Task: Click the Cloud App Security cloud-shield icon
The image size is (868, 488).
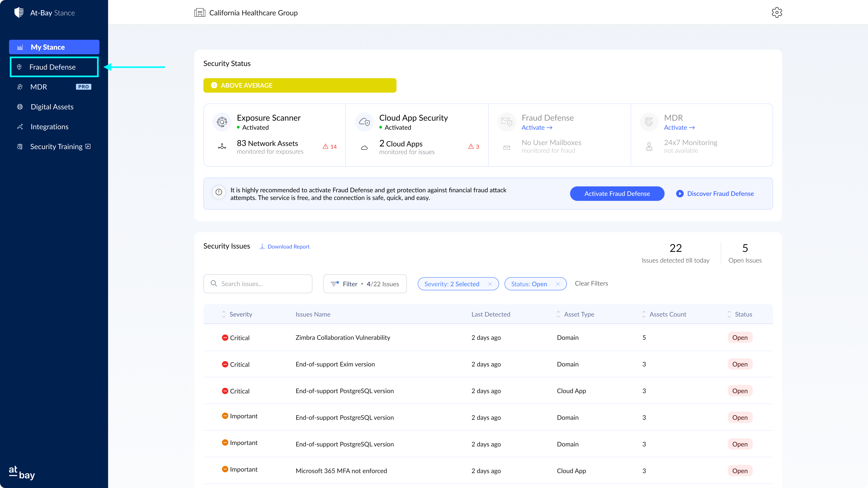Action: pyautogui.click(x=364, y=122)
